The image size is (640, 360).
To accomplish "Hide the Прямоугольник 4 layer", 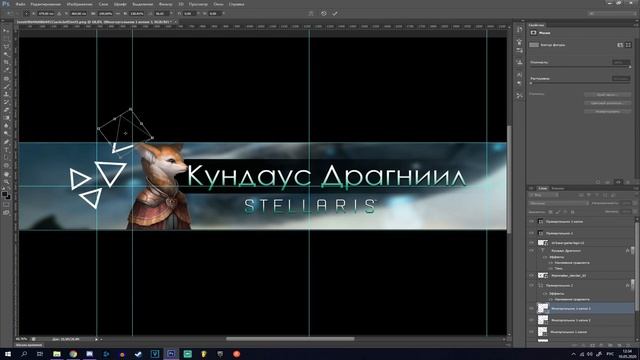I will click(x=531, y=233).
